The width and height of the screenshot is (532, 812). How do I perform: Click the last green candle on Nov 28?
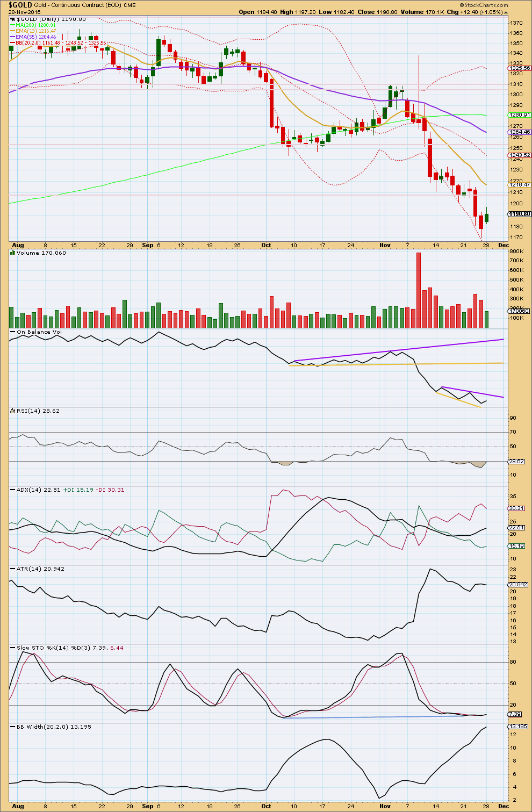(487, 216)
